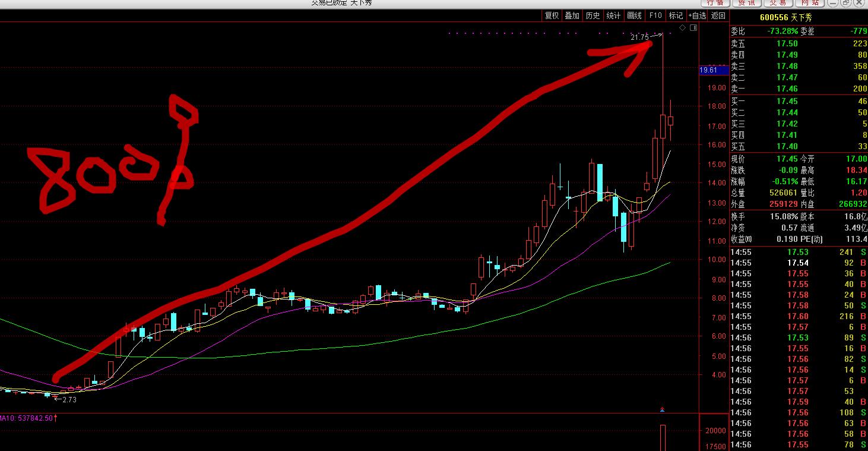
Task: Click the 返回 back button
Action: pyautogui.click(x=718, y=16)
